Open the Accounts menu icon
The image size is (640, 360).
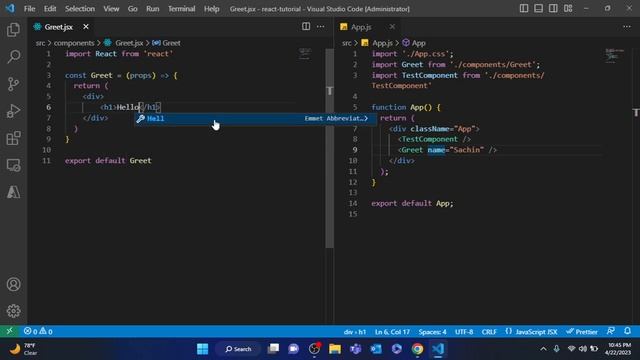pyautogui.click(x=13, y=284)
